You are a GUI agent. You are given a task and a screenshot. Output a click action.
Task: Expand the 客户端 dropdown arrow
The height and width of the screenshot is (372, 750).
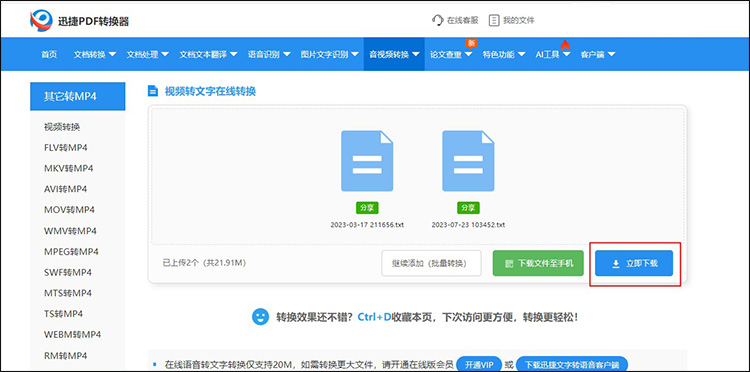[x=611, y=55]
